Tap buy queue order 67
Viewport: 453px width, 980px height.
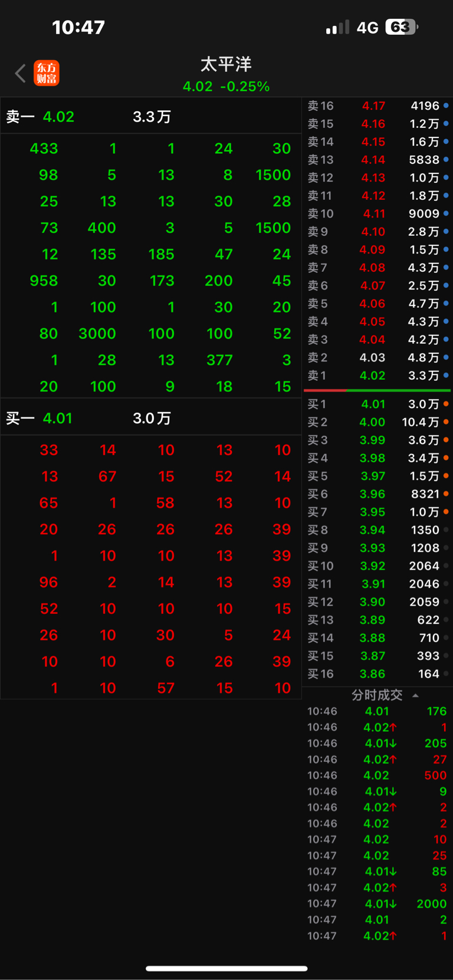point(107,476)
